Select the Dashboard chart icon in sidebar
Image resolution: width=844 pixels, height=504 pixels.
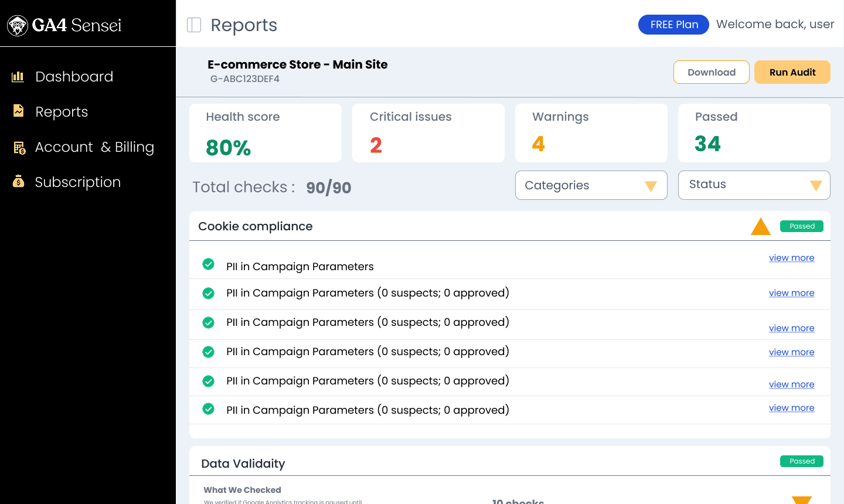pyautogui.click(x=18, y=76)
